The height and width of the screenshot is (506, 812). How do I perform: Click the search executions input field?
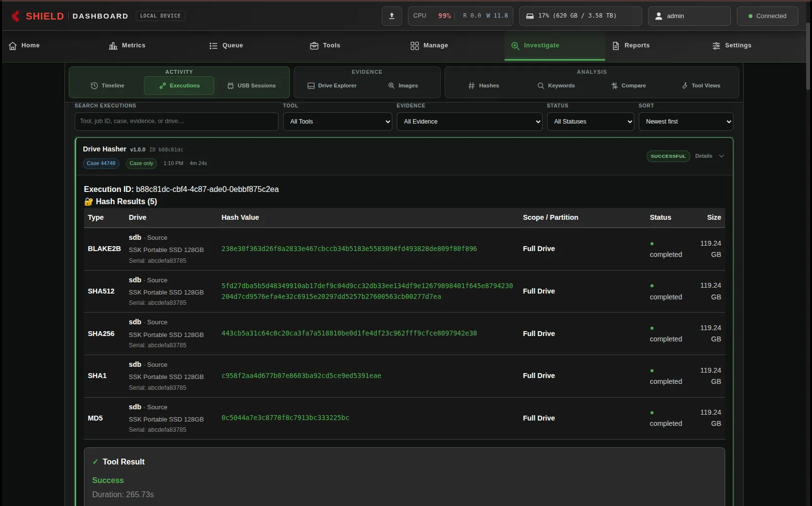176,122
